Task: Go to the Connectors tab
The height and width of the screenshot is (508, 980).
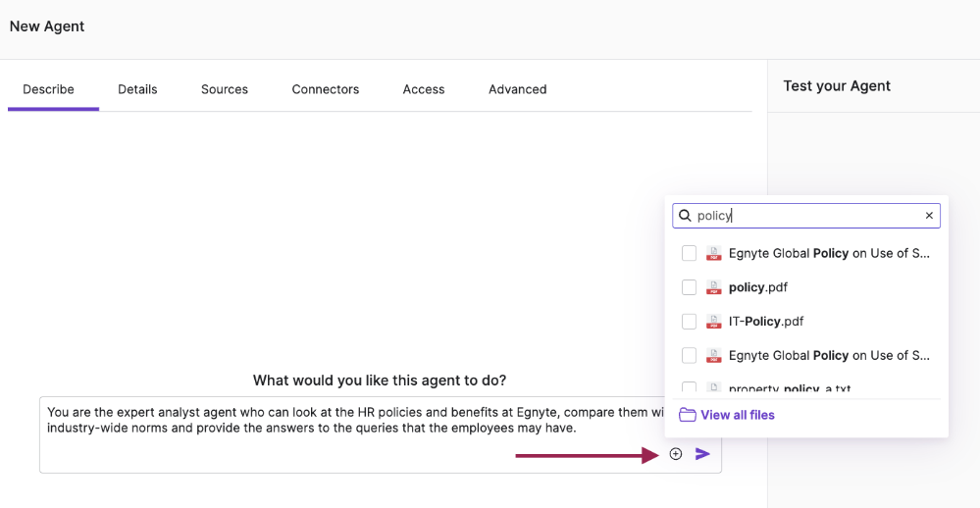Action: [x=325, y=89]
